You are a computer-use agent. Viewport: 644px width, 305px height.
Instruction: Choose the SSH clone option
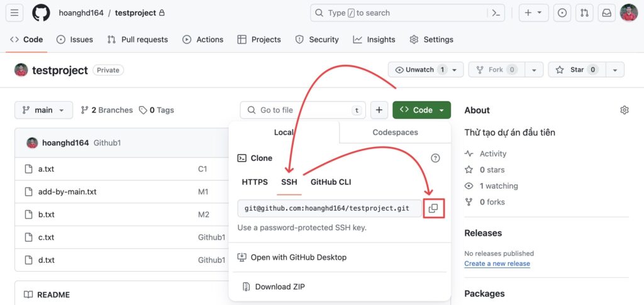tap(289, 182)
